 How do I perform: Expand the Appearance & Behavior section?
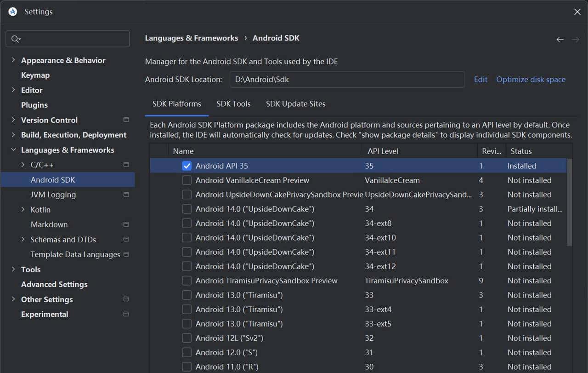13,60
